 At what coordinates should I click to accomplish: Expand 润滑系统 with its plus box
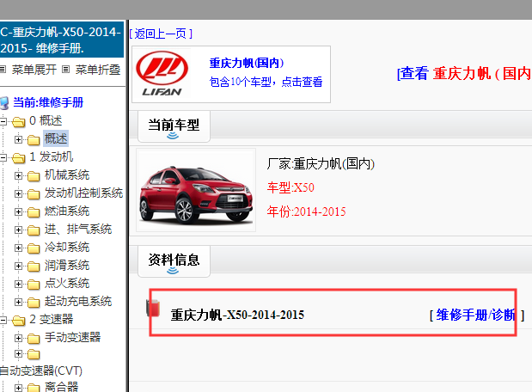click(x=19, y=266)
